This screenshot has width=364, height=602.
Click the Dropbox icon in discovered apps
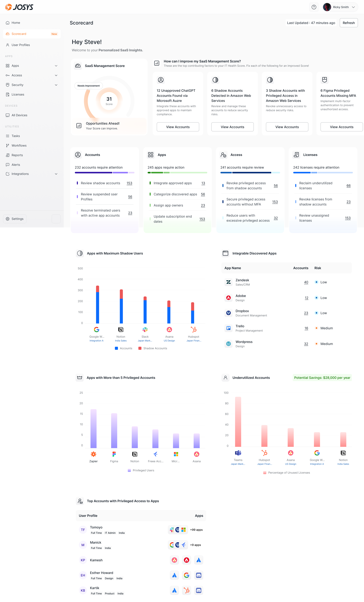coord(228,313)
